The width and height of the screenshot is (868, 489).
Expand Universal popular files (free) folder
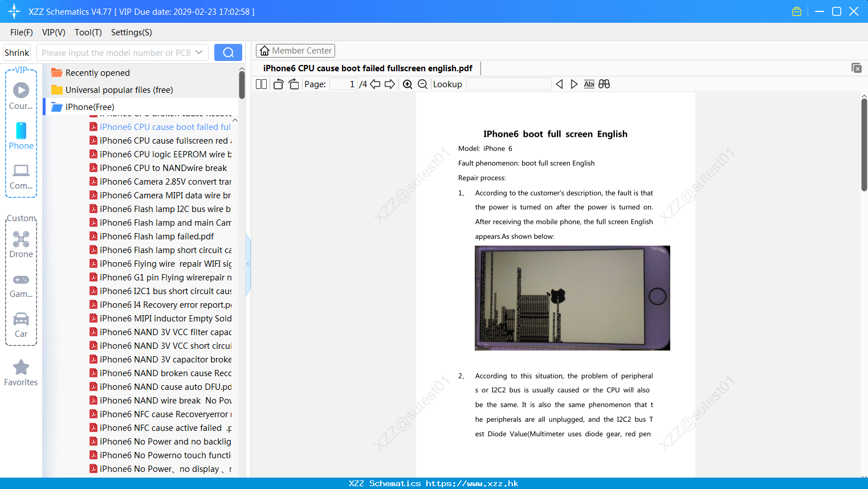click(x=112, y=90)
